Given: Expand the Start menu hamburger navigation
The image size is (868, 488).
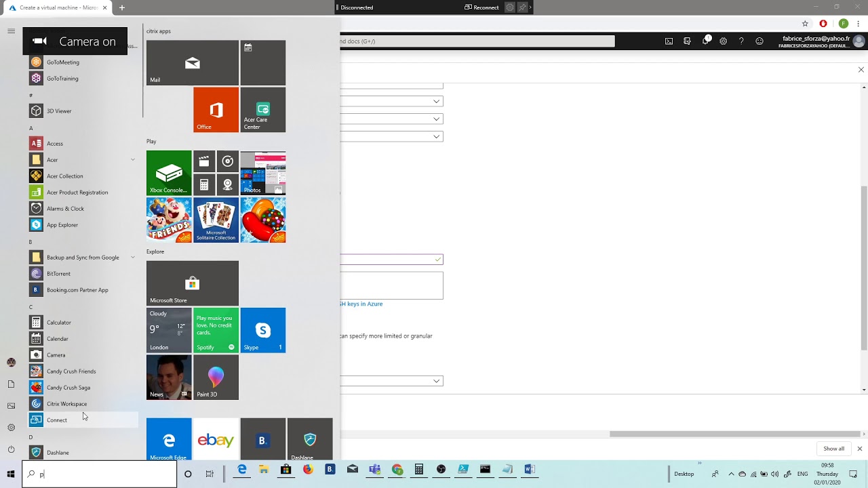Looking at the screenshot, I should [11, 31].
